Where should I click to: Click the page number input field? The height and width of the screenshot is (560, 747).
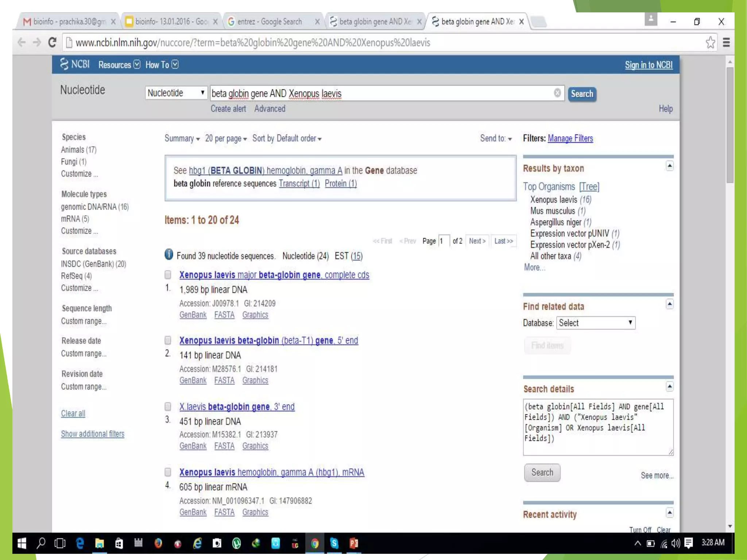click(444, 241)
